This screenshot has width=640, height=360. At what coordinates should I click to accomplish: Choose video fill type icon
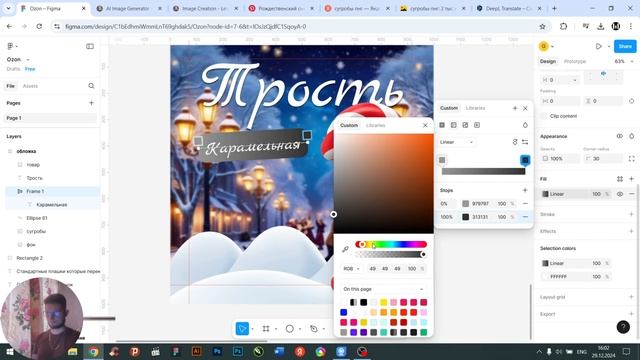(477, 125)
